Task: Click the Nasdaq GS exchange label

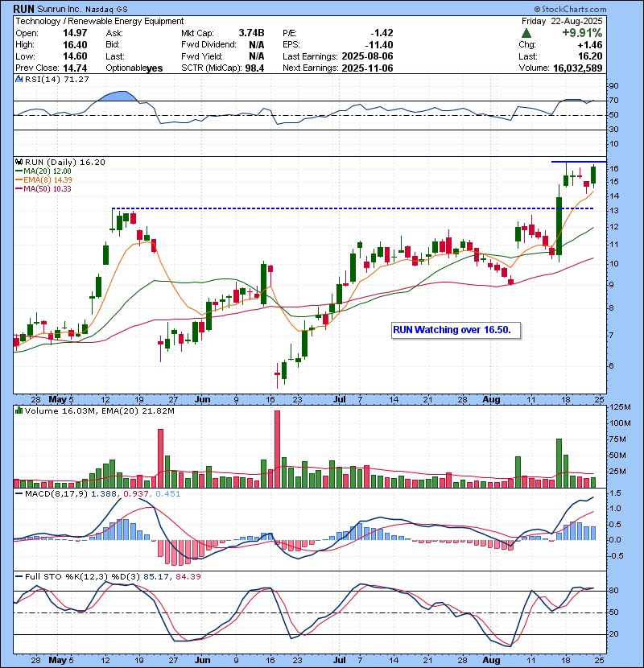Action: tap(106, 10)
